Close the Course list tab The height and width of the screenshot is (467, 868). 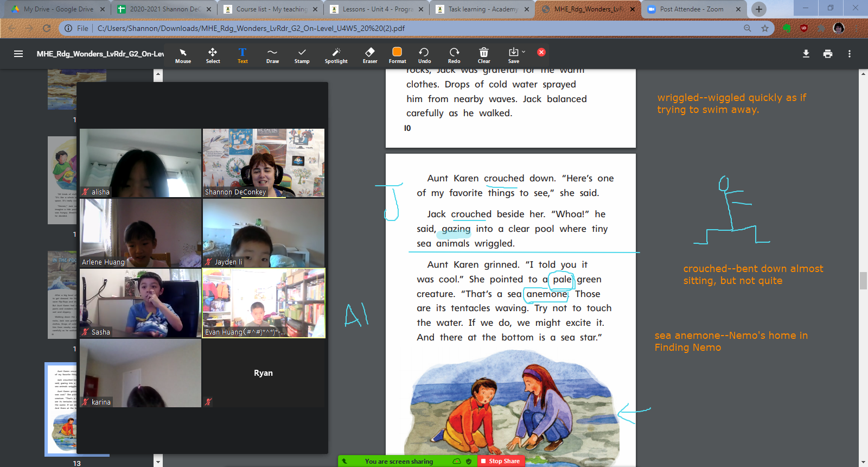click(x=315, y=9)
